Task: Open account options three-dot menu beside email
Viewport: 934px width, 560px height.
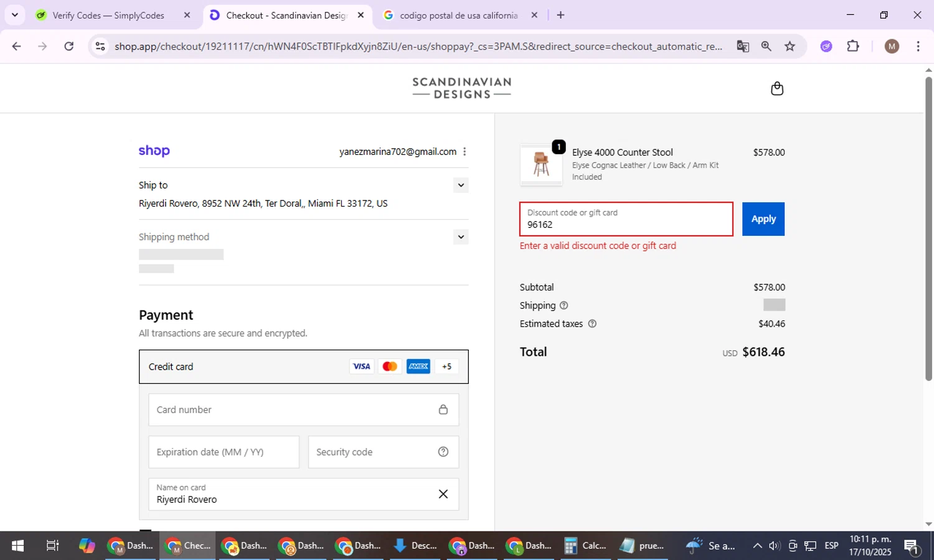Action: [x=465, y=151]
